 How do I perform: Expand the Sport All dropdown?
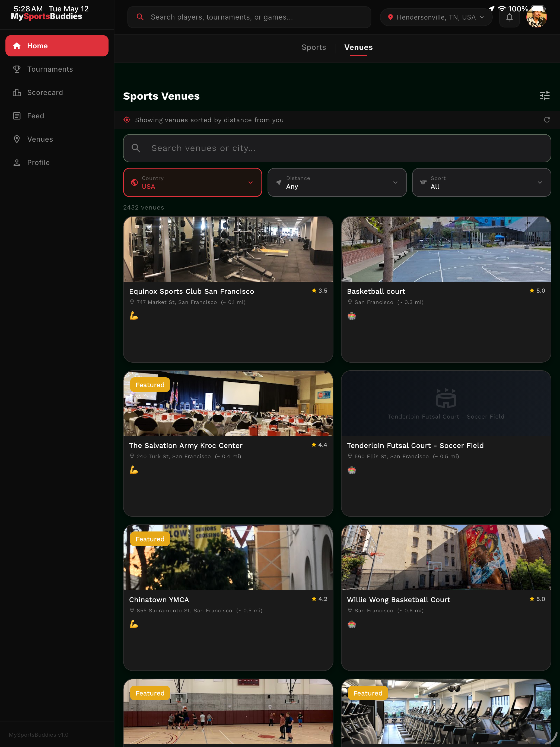pos(481,182)
